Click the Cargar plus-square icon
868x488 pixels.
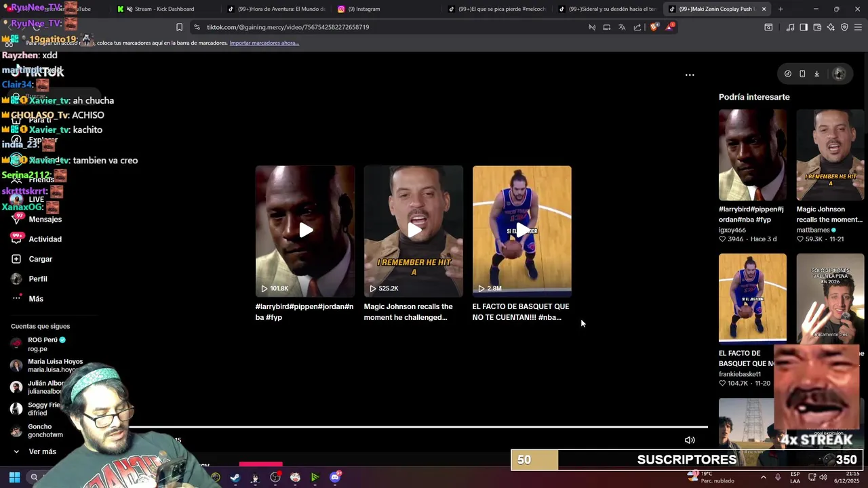(16, 259)
